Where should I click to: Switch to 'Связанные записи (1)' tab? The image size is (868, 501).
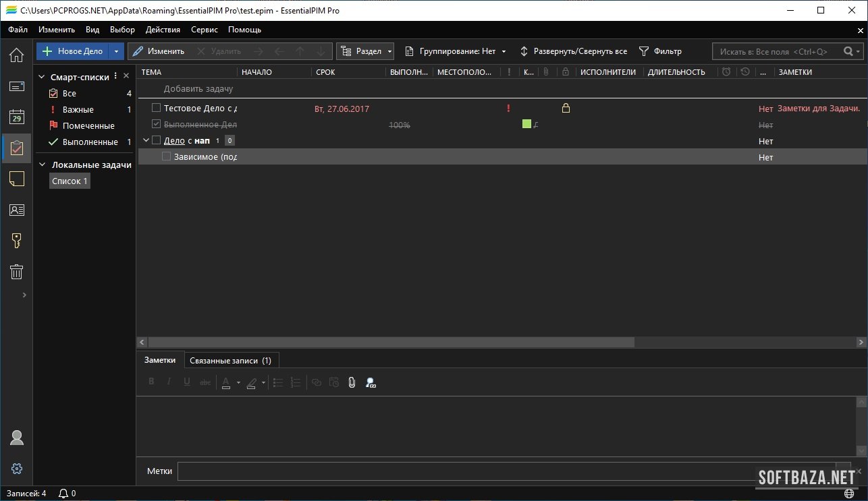click(230, 361)
